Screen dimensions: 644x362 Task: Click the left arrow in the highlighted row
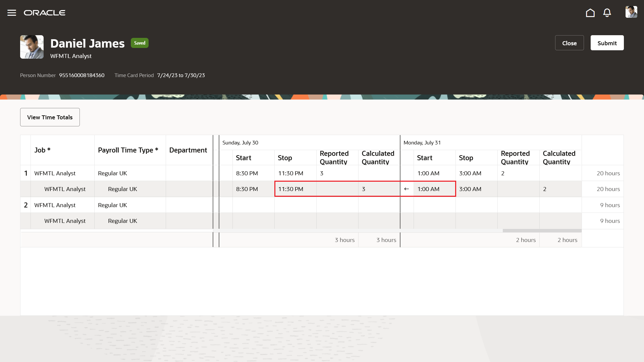[x=407, y=189]
